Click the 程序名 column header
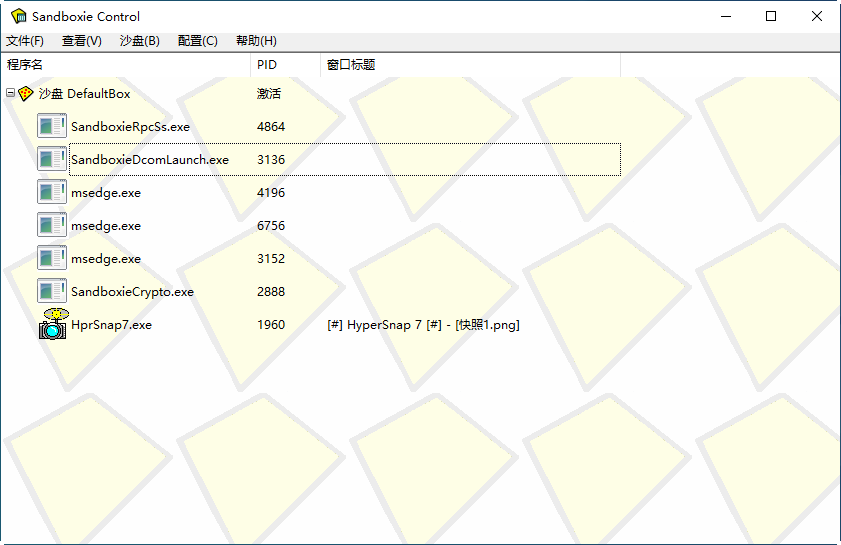 (x=126, y=65)
